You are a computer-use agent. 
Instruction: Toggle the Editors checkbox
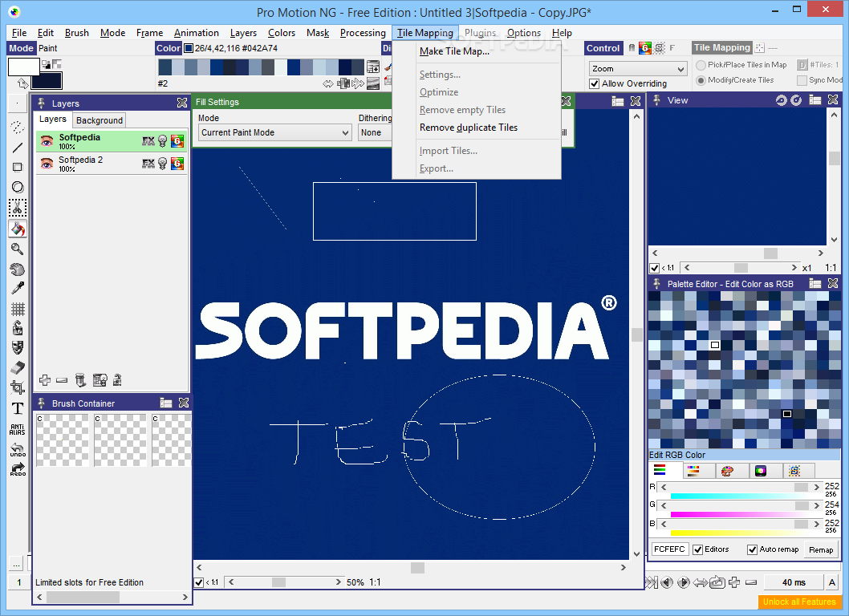pos(698,549)
